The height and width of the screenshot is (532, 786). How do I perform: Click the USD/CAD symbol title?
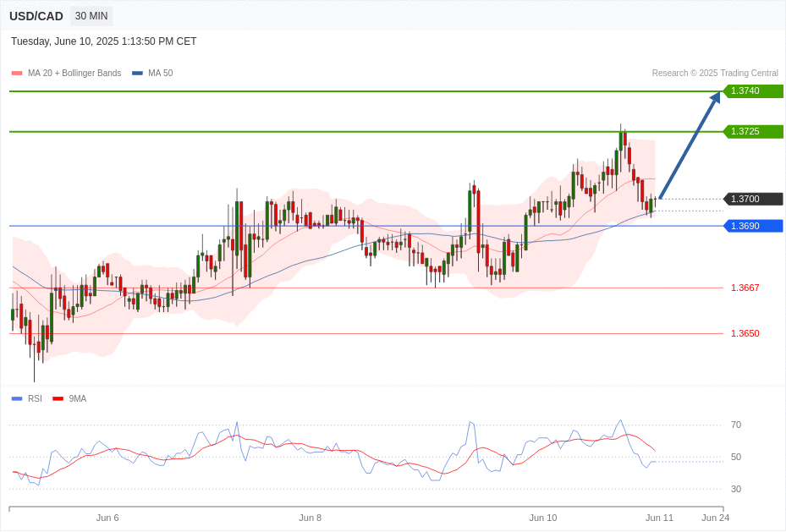[36, 16]
